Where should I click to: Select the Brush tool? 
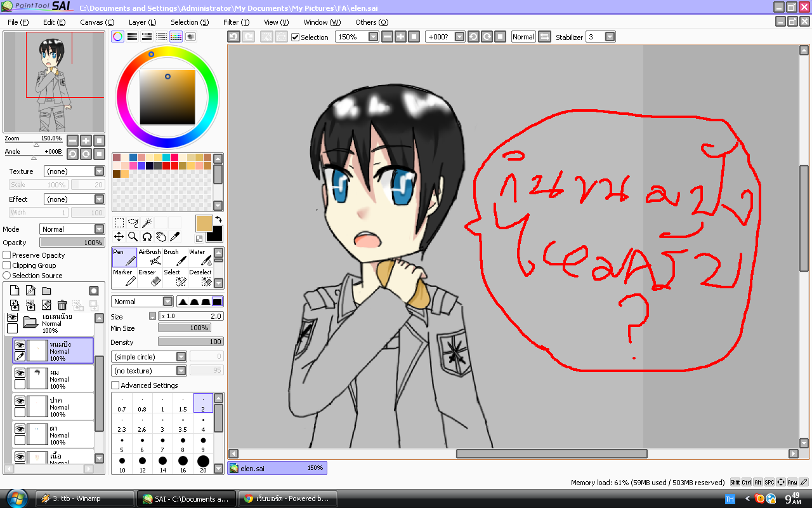[175, 257]
